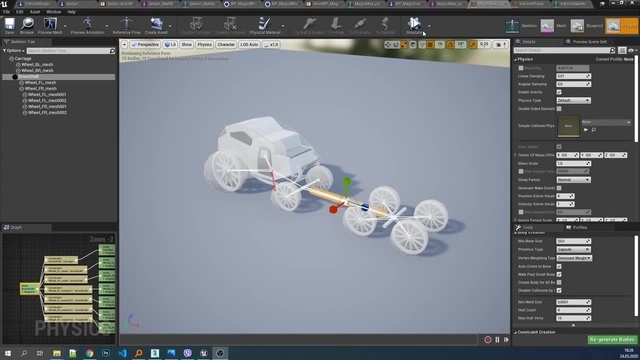Click the Skeleton Tree search magnifier icon
Viewport: 640px width, 360px height.
(112, 51)
